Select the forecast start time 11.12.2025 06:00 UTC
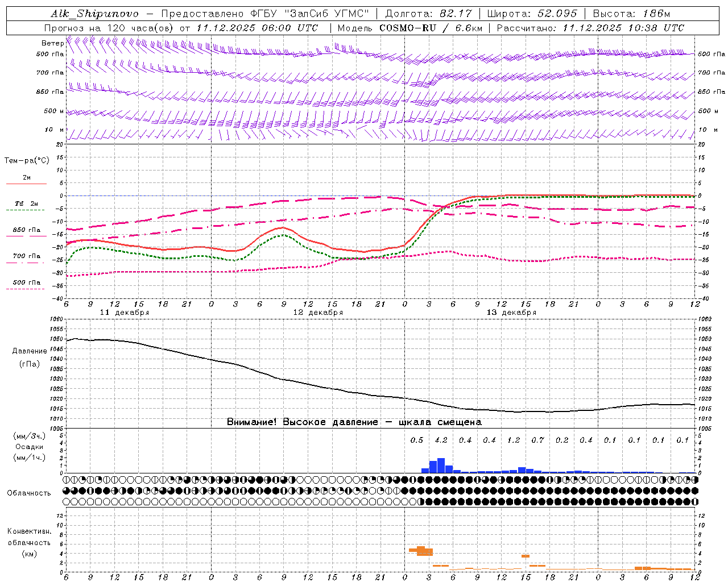The image size is (728, 582). (x=258, y=28)
